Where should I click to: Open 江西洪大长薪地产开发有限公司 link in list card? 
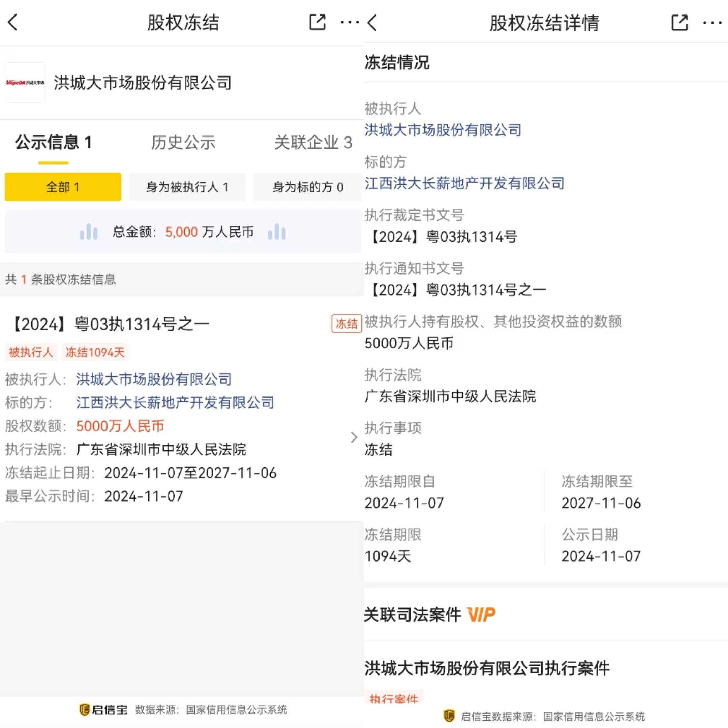tap(175, 402)
